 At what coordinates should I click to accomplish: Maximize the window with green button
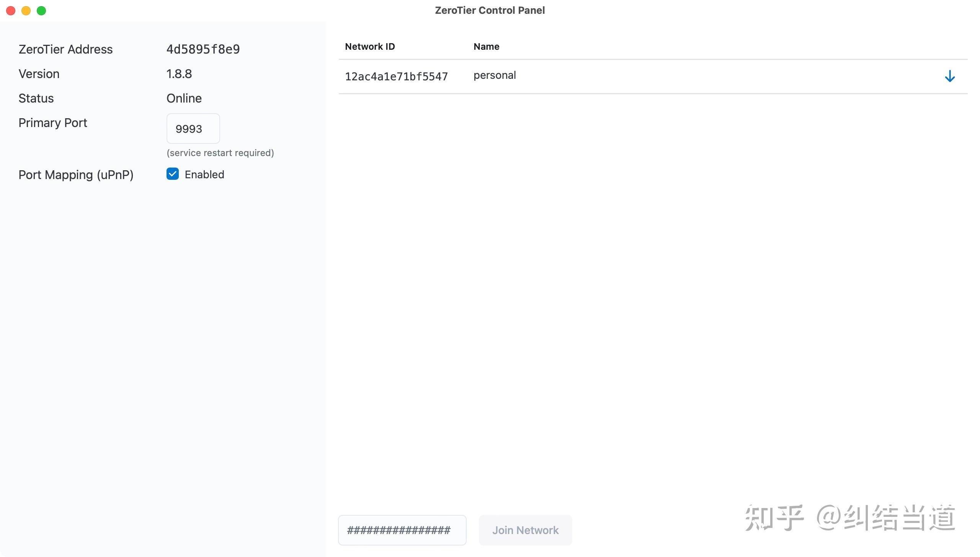pos(41,11)
